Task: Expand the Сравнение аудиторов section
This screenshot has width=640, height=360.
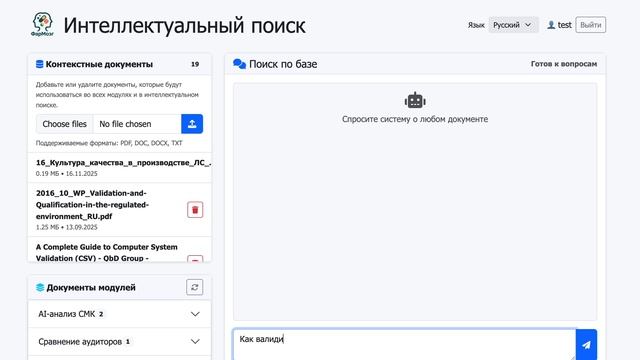Action: point(120,341)
